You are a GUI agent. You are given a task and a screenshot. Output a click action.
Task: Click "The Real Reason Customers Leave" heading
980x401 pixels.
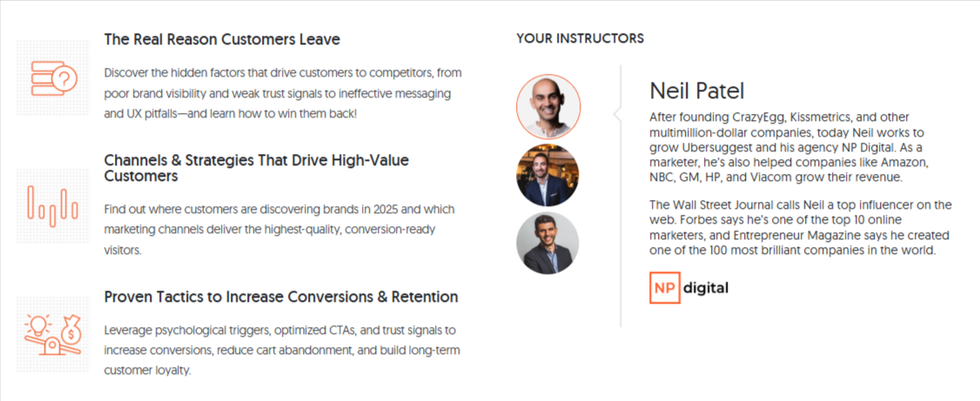222,39
